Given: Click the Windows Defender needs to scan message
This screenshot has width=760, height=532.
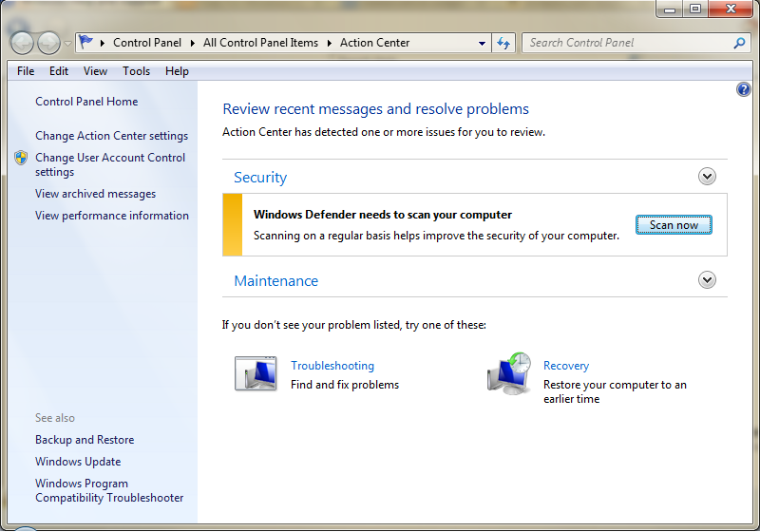Looking at the screenshot, I should [x=383, y=215].
